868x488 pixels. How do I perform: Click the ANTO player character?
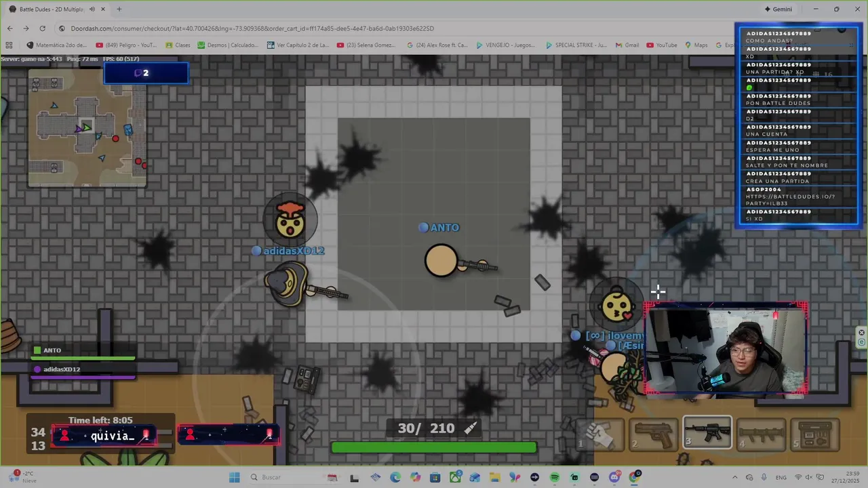441,261
